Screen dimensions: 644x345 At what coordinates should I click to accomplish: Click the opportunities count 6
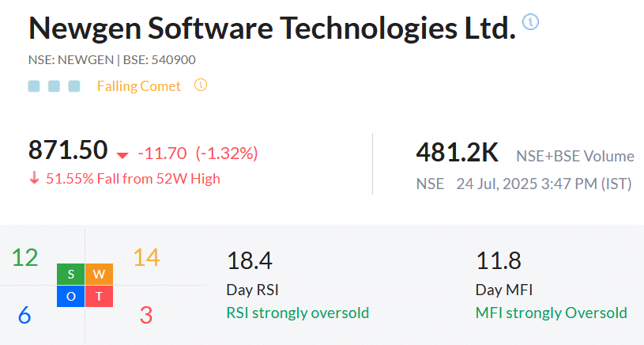click(24, 316)
